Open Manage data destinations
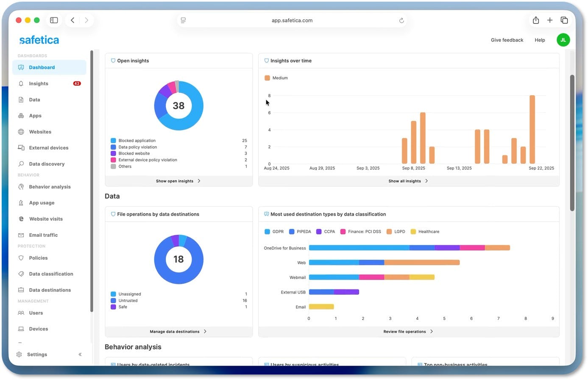Image resolution: width=588 pixels, height=380 pixels. click(178, 331)
